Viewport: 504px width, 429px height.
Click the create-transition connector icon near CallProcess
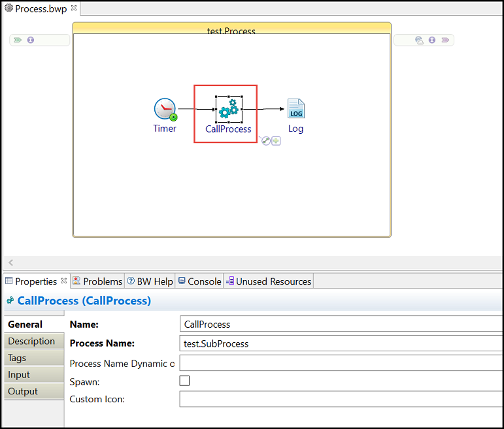266,140
